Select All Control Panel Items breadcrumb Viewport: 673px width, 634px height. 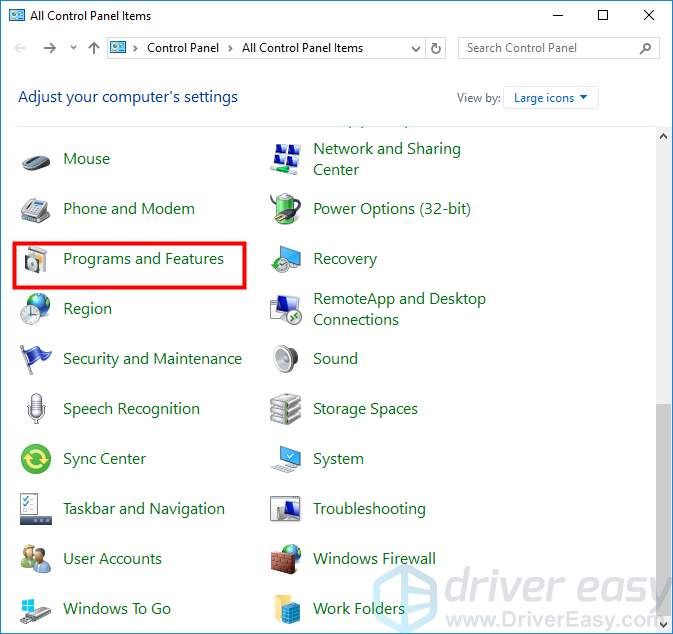pyautogui.click(x=302, y=48)
